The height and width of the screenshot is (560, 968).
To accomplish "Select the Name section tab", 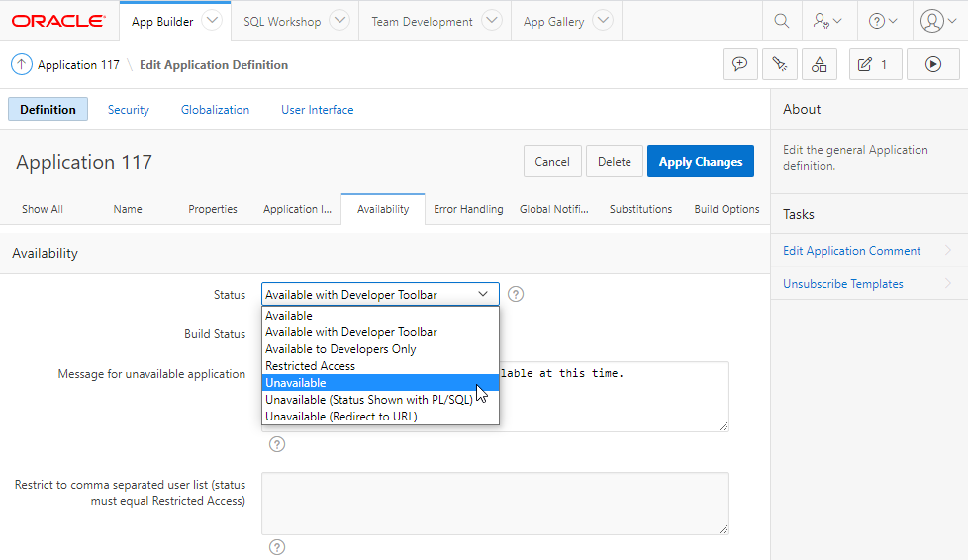I will pos(128,209).
